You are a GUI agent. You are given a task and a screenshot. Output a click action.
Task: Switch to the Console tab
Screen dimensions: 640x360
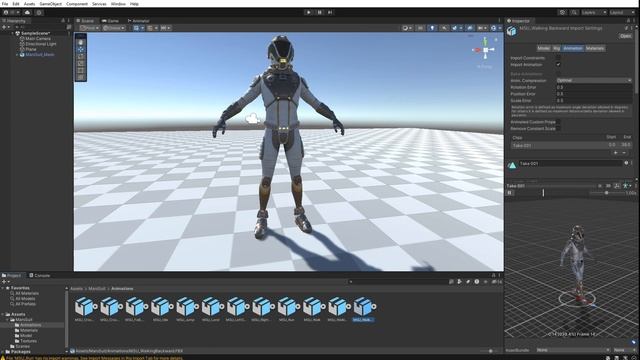click(x=40, y=276)
